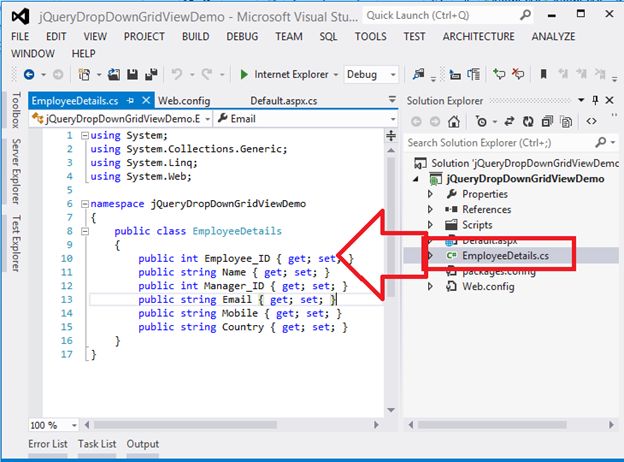Image resolution: width=624 pixels, height=462 pixels.
Task: Collapse the jQueryDropDownGridViewDemo project node
Action: [x=416, y=179]
